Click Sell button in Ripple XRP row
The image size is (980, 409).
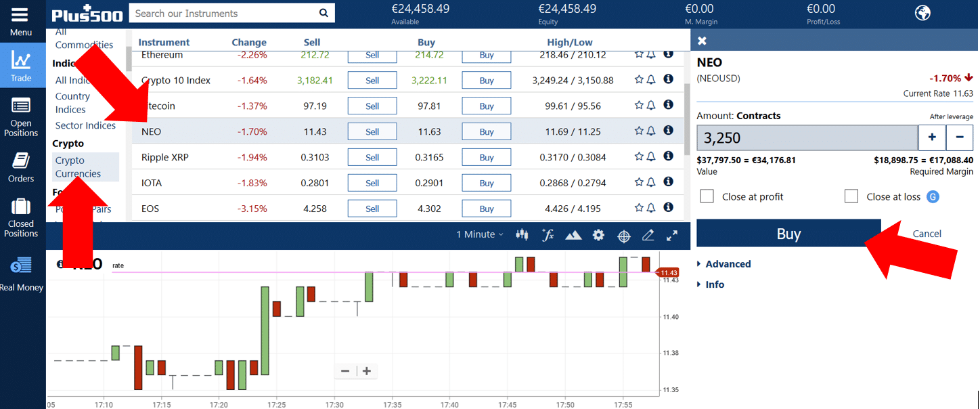pos(372,158)
